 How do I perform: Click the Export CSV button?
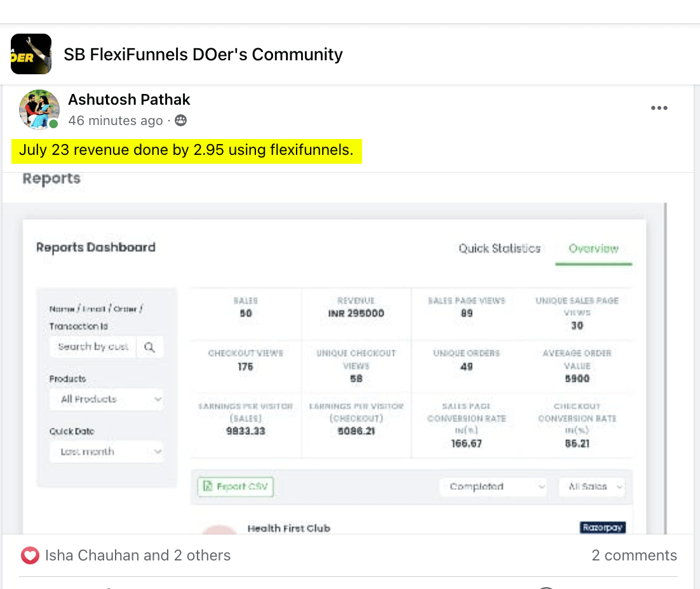pyautogui.click(x=236, y=487)
